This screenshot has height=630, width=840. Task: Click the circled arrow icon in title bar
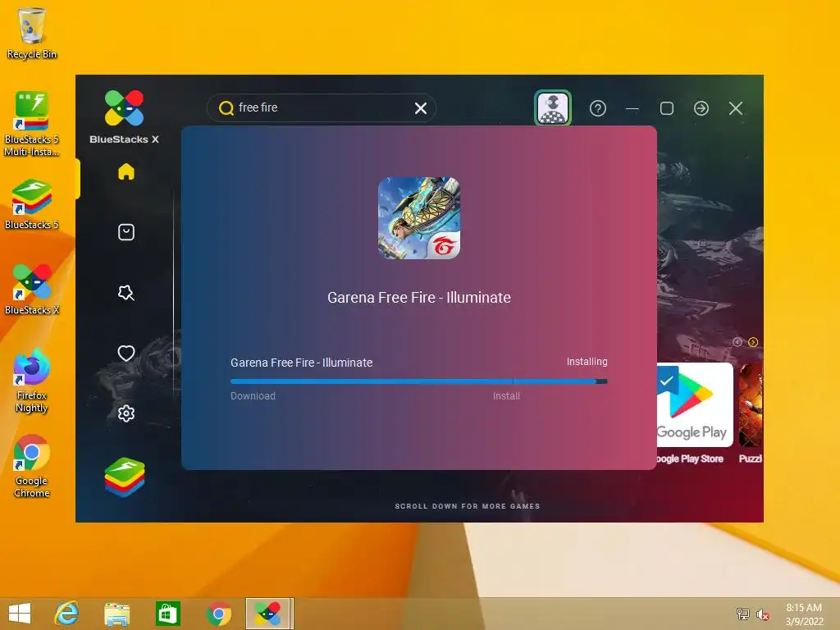point(701,108)
